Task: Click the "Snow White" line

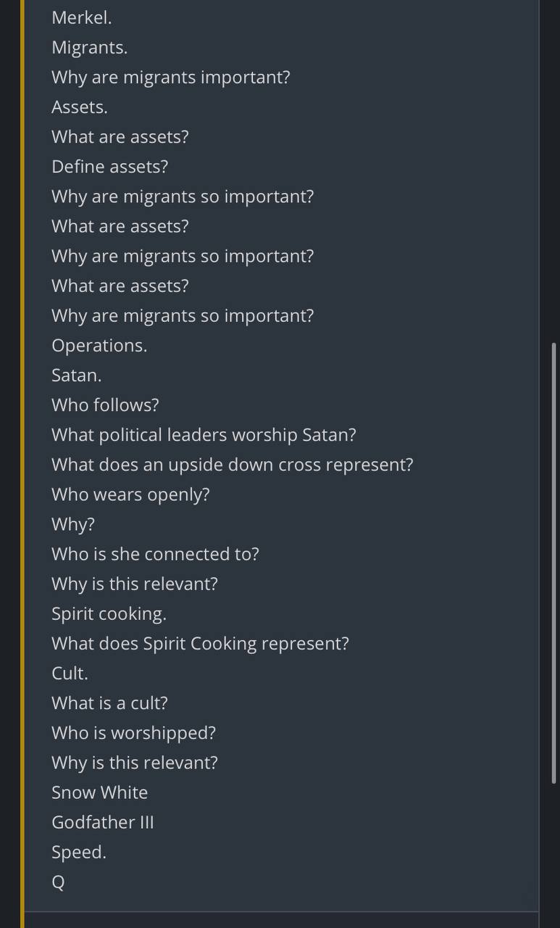Action: (99, 792)
